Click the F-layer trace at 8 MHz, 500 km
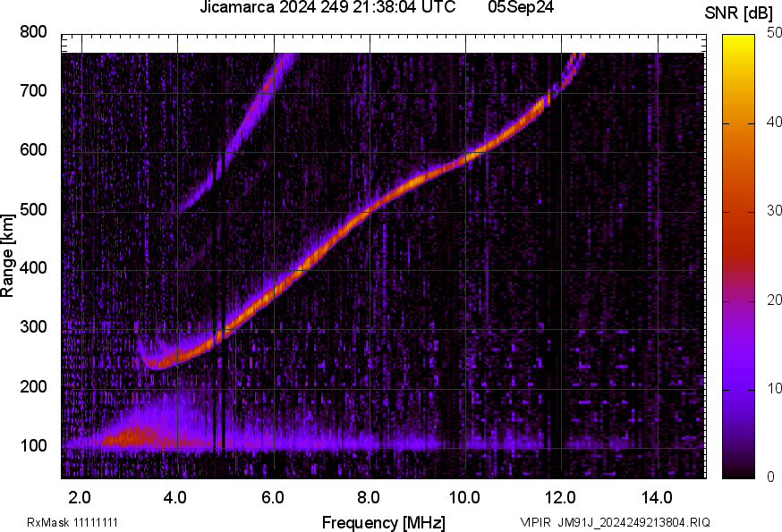Image resolution: width=782 pixels, height=532 pixels. click(369, 211)
